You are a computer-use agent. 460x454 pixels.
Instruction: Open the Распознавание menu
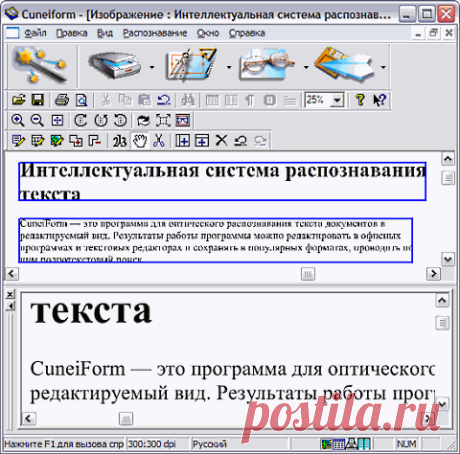(x=155, y=33)
